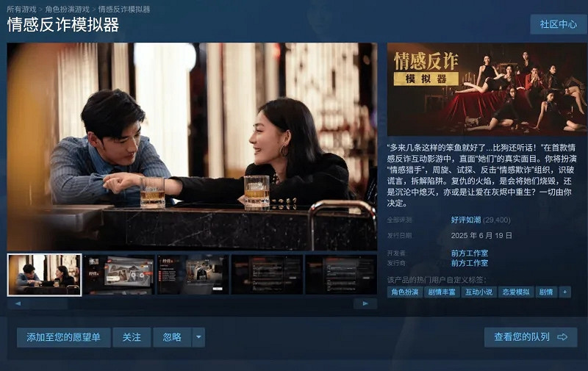Click the right arrow of thumbnail strip

(x=365, y=303)
